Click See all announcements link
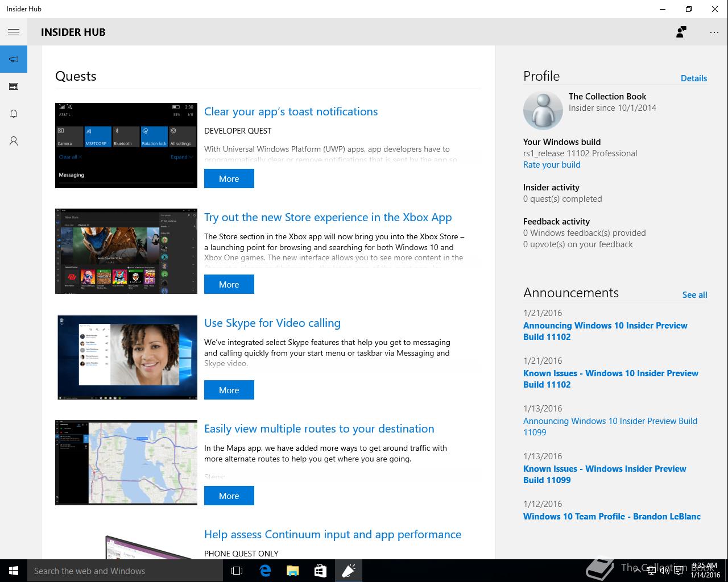 point(694,295)
